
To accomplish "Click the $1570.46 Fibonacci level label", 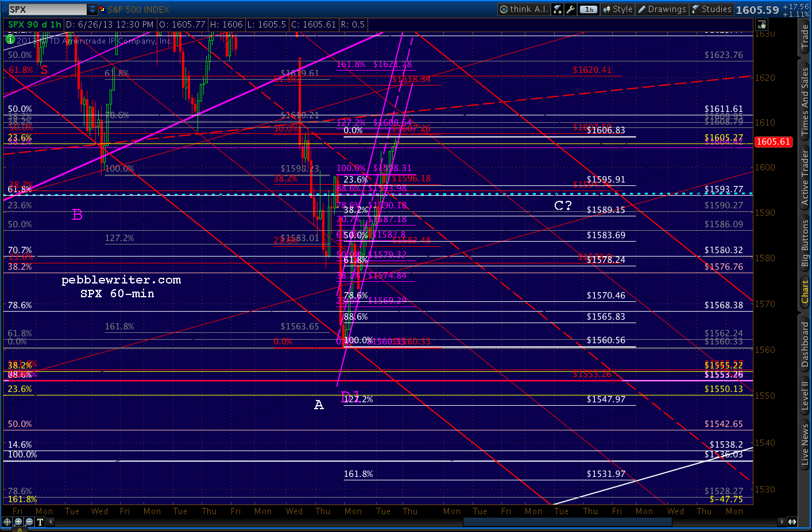I will 606,296.
